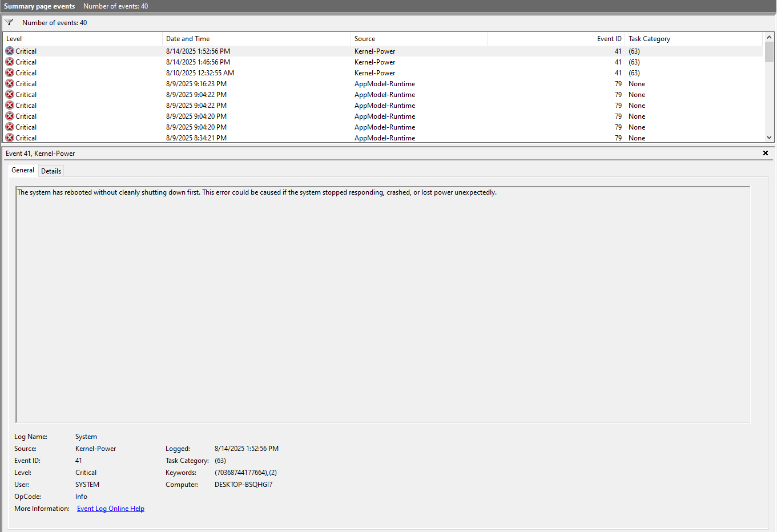Switch to the Details tab
Viewport: 777px width, 532px height.
(x=51, y=170)
